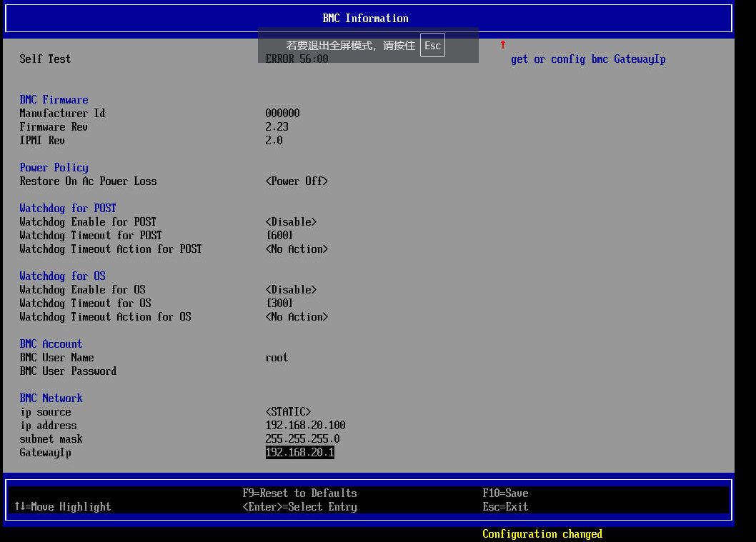Open the Watchdog Enable for POST selector
The height and width of the screenshot is (542, 756).
(291, 221)
